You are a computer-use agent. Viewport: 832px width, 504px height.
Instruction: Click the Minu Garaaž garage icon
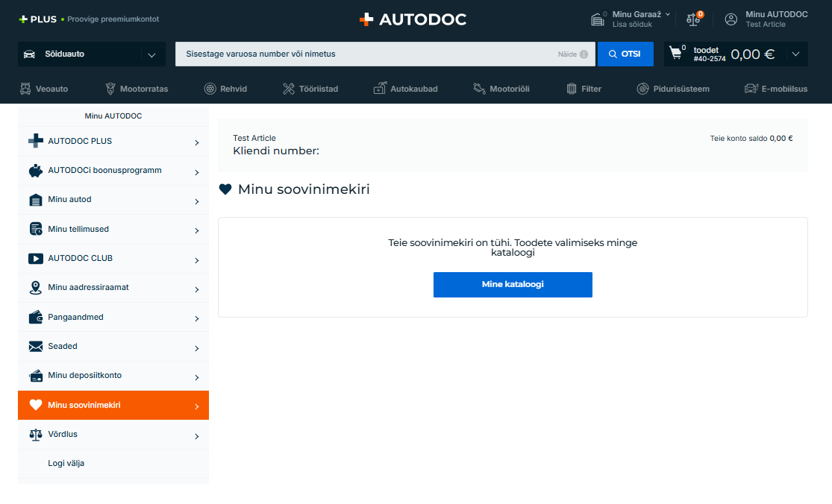(x=597, y=19)
